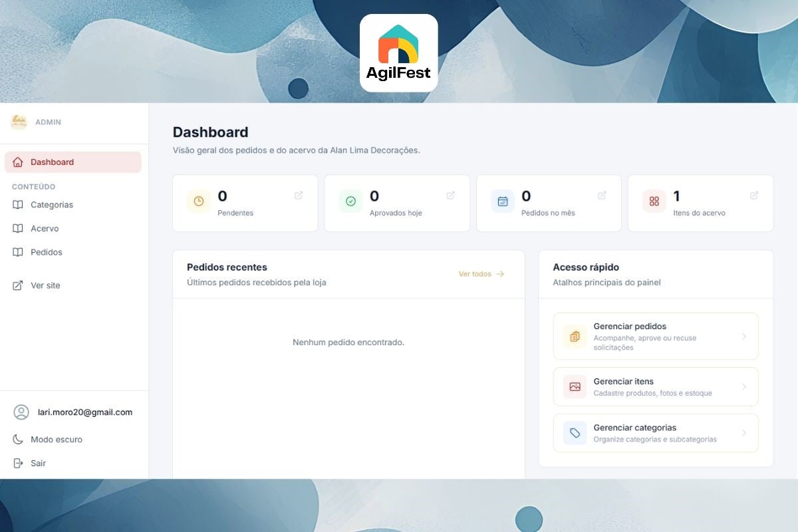This screenshot has height=532, width=798.
Task: Click the external link icon beside Ver site
Action: click(x=18, y=285)
